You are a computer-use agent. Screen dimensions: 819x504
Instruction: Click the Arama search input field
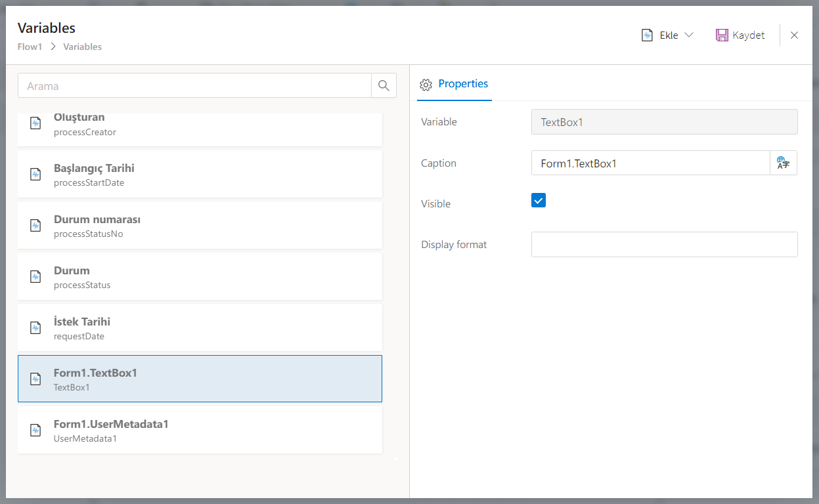[x=194, y=85]
